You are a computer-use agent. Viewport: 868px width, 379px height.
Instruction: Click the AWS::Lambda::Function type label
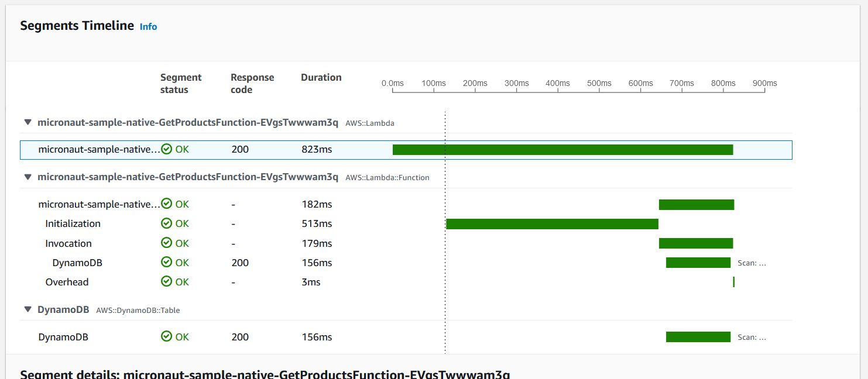pos(387,178)
